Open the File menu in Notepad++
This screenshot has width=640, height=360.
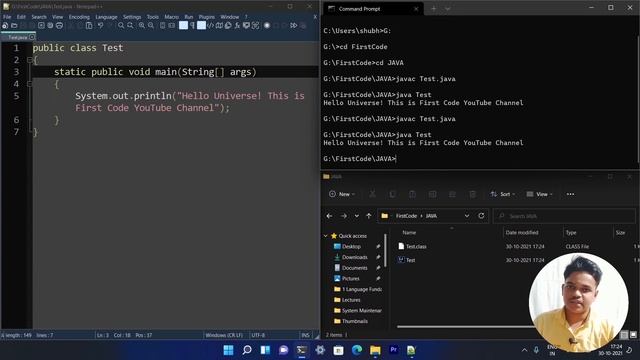tap(7, 17)
